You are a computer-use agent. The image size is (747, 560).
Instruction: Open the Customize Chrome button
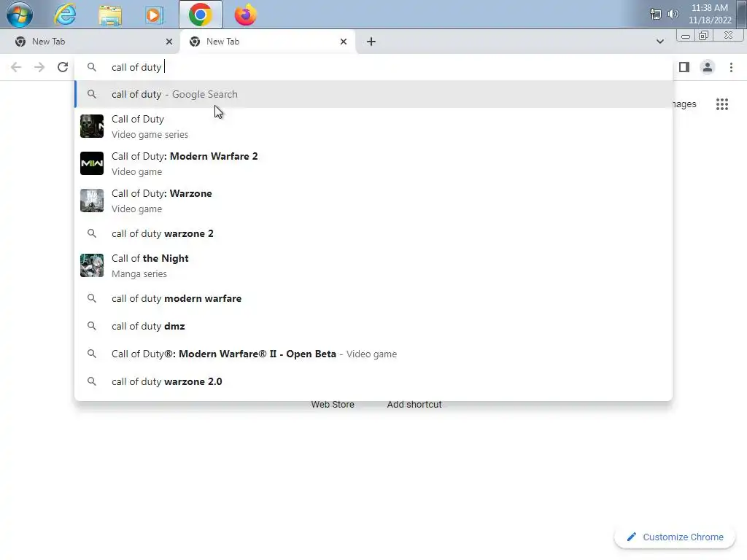coord(675,537)
